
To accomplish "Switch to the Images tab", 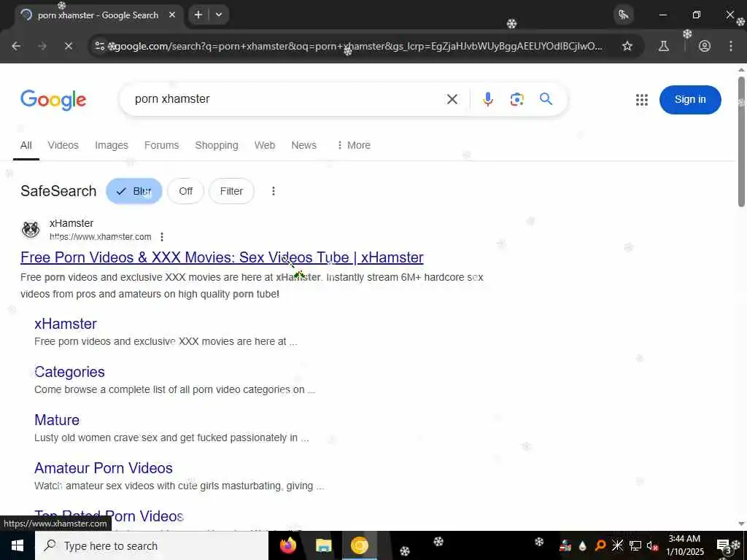I will (112, 145).
